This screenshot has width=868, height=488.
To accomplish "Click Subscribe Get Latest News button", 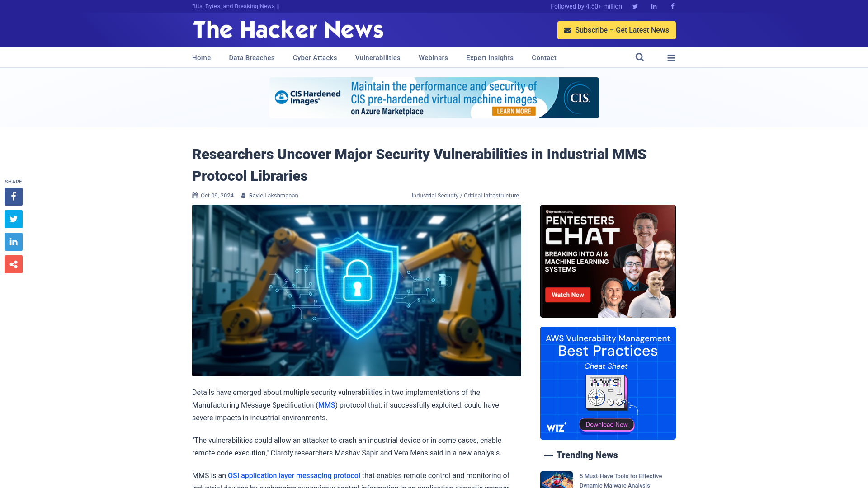I will 617,30.
